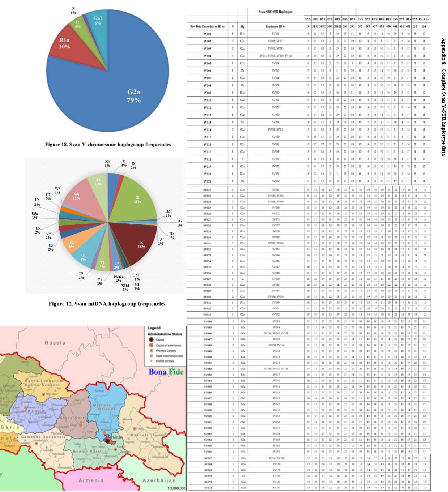Click the Bona Fide logo text
Viewport: 448px width, 492px height.
166,372
